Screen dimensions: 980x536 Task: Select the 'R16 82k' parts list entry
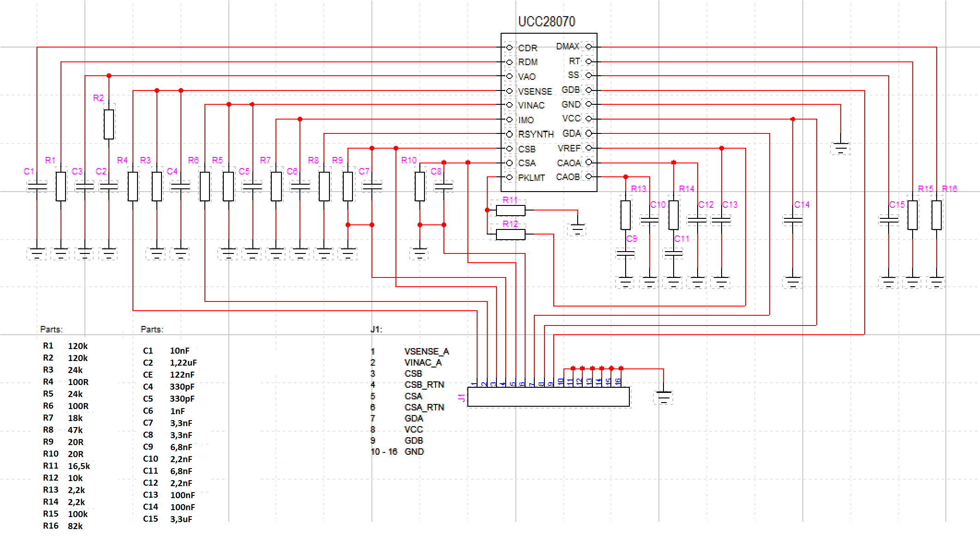click(63, 526)
